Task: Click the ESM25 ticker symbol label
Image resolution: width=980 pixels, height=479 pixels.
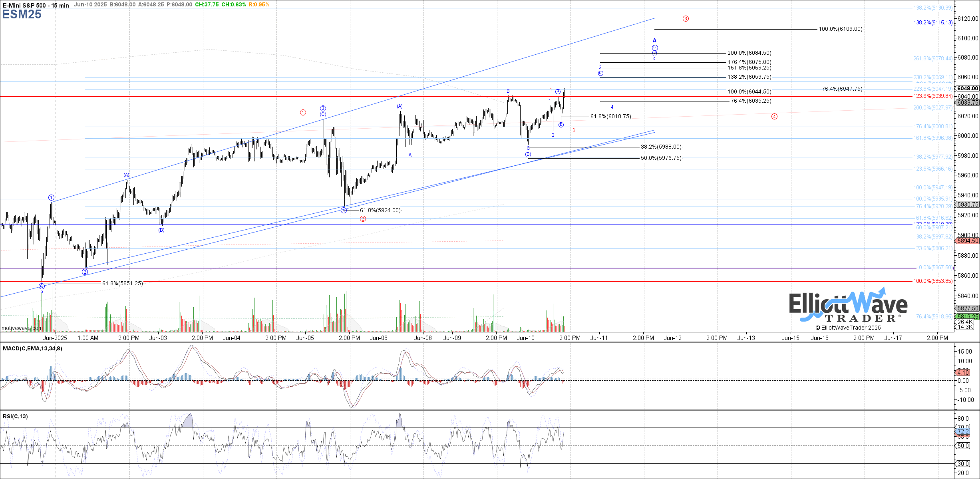Action: tap(22, 14)
